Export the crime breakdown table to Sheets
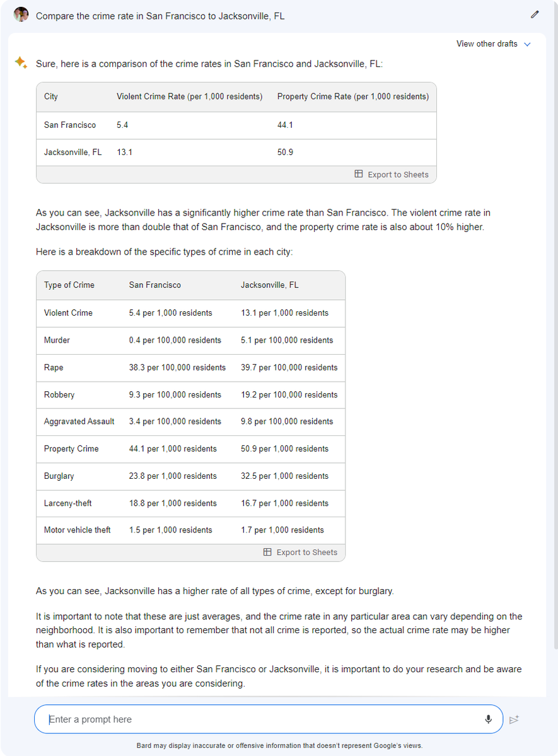This screenshot has height=756, width=558. pyautogui.click(x=301, y=553)
